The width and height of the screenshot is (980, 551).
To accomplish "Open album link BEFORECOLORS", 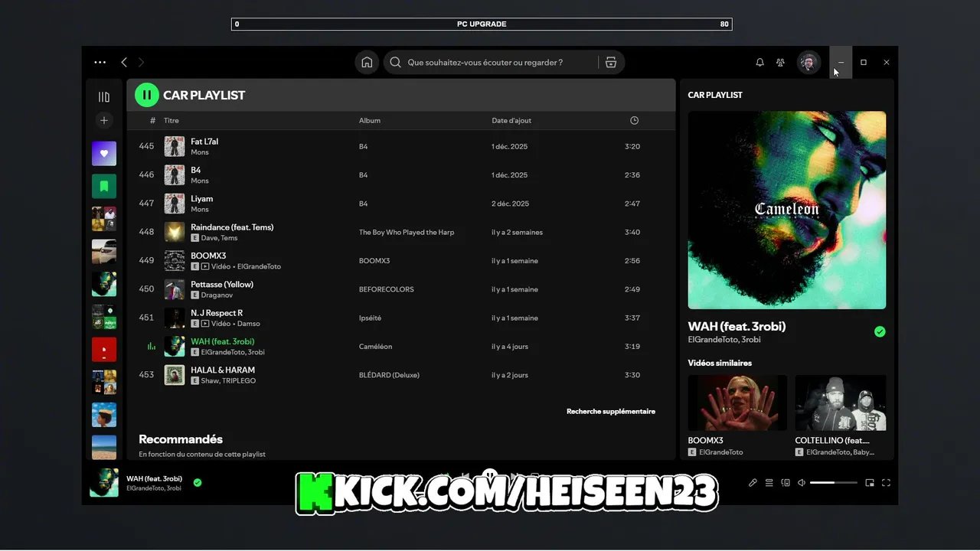I will coord(386,289).
